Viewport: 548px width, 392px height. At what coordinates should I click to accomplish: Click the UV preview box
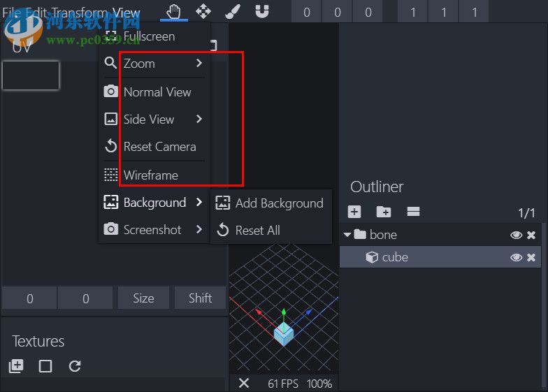(31, 75)
